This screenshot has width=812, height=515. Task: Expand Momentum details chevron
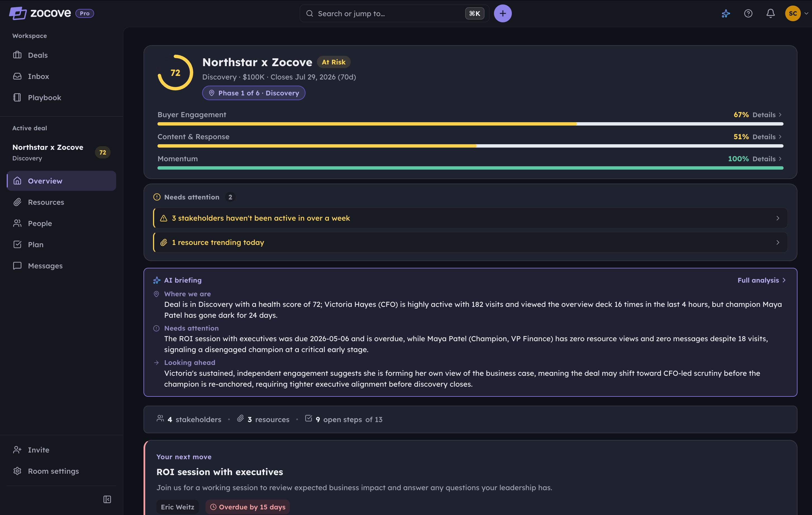tap(780, 159)
